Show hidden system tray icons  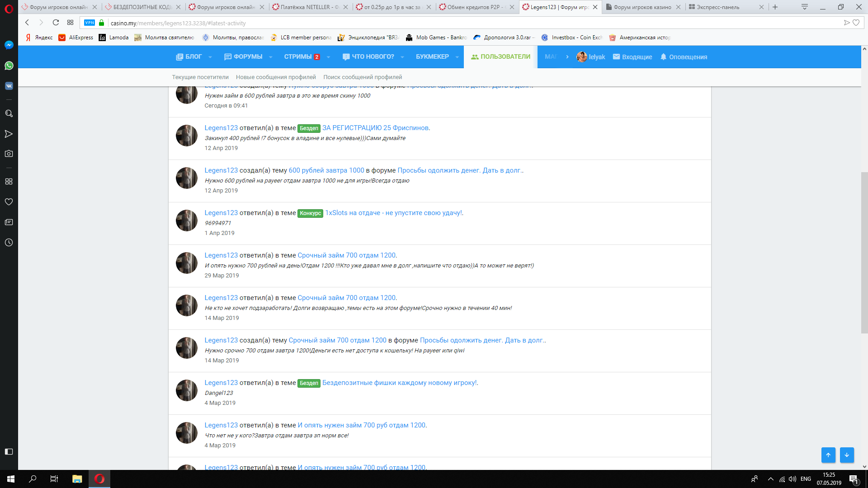click(x=770, y=479)
